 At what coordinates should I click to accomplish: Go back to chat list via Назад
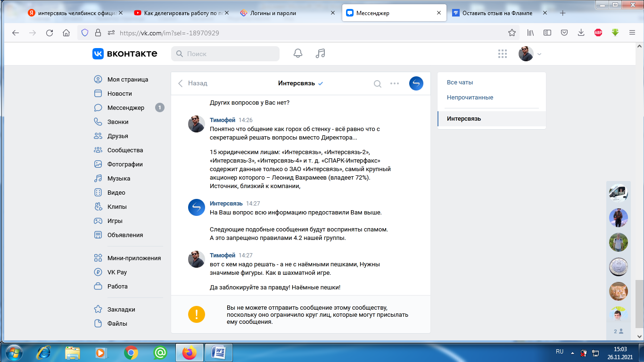(193, 83)
